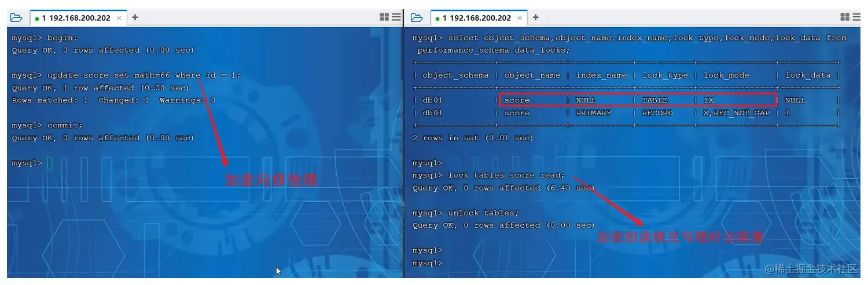The image size is (868, 285).
Task: Close the left 192.168.200.202 tab
Action: [x=119, y=18]
